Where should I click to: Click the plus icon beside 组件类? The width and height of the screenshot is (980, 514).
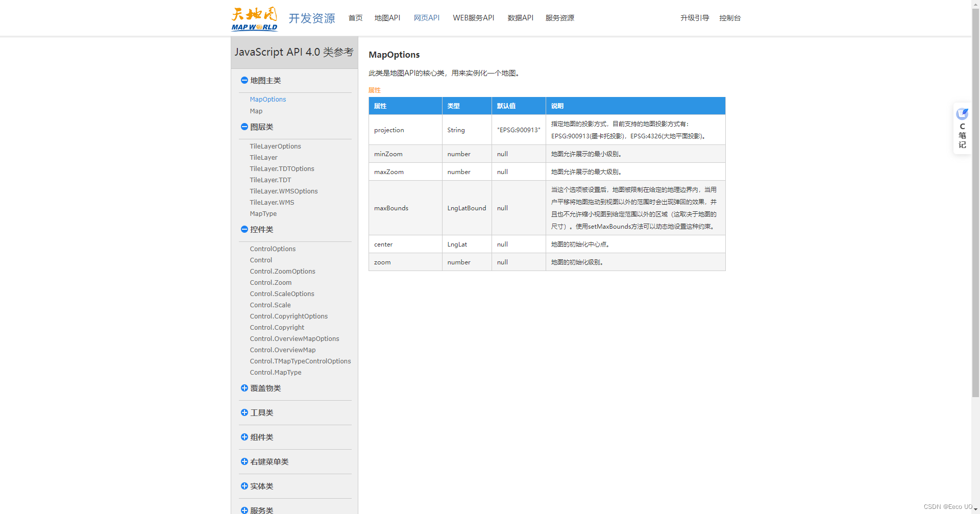[x=244, y=437]
